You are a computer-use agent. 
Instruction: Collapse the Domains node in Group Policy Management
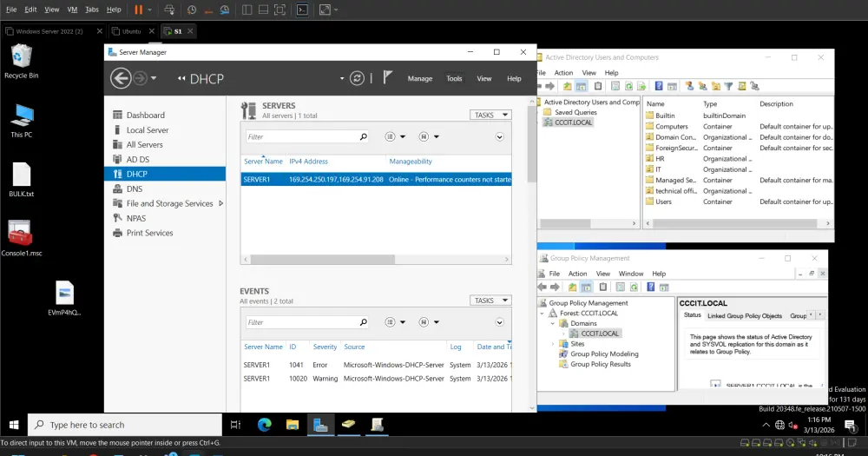click(552, 323)
